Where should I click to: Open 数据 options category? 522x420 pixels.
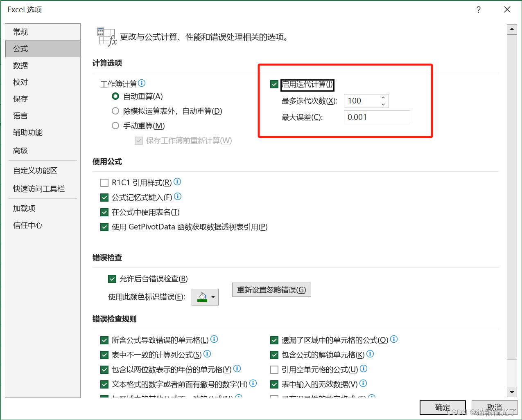(43, 65)
